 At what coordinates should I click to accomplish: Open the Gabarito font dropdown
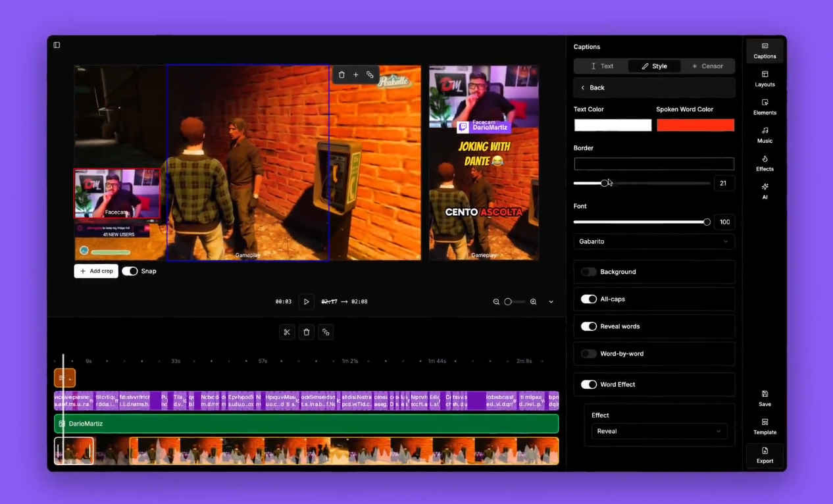coord(653,241)
